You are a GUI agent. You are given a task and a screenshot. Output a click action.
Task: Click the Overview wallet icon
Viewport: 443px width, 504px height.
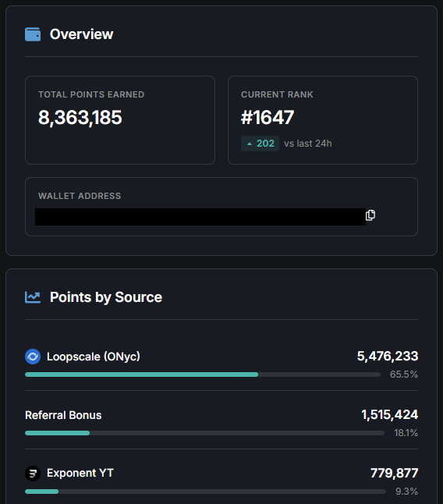pyautogui.click(x=33, y=34)
